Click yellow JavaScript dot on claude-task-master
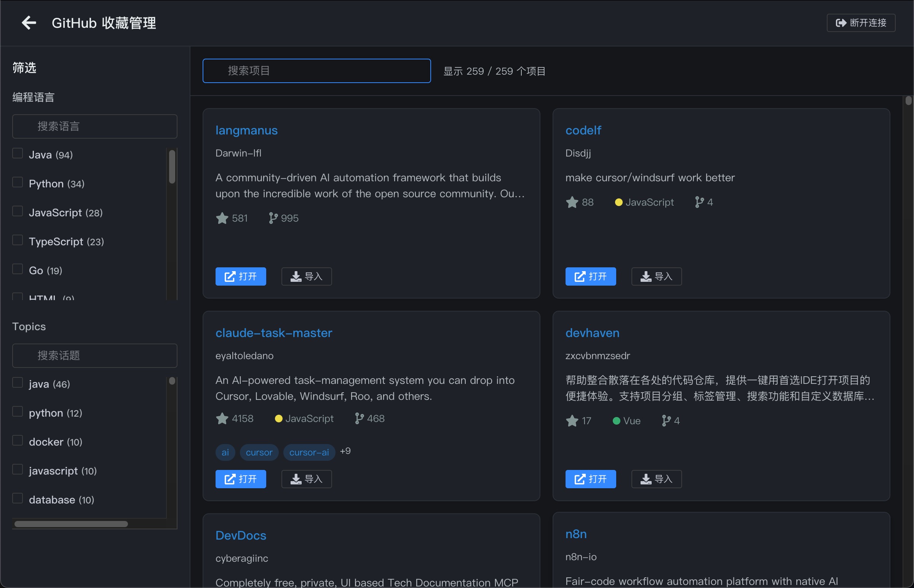Viewport: 914px width, 588px height. [278, 419]
